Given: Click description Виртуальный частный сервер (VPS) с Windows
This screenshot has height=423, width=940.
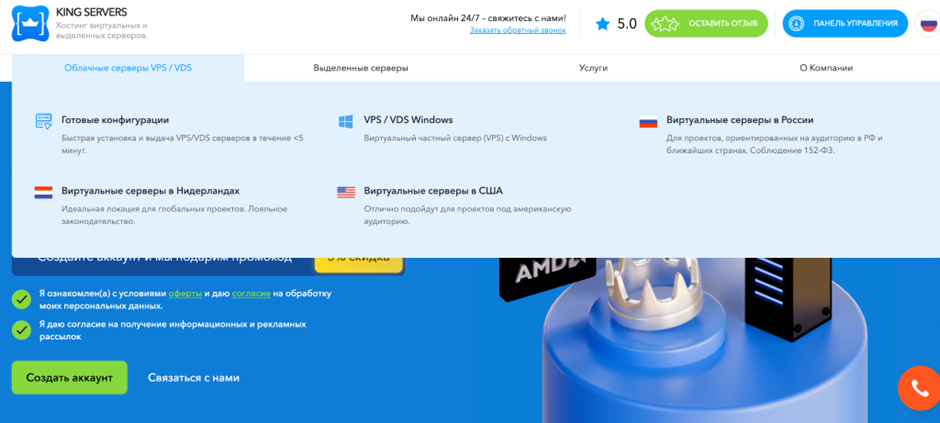Looking at the screenshot, I should click(455, 138).
